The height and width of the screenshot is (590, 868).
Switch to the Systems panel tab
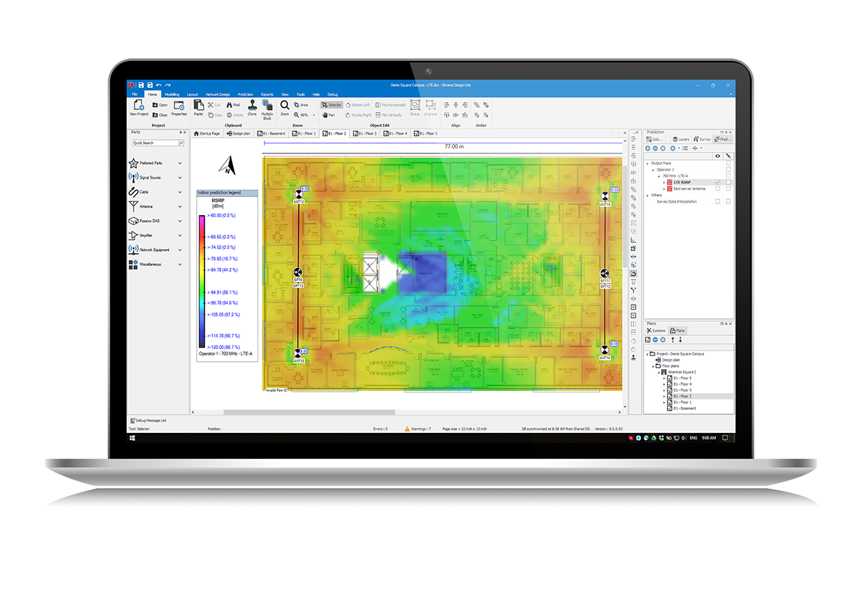pyautogui.click(x=656, y=330)
